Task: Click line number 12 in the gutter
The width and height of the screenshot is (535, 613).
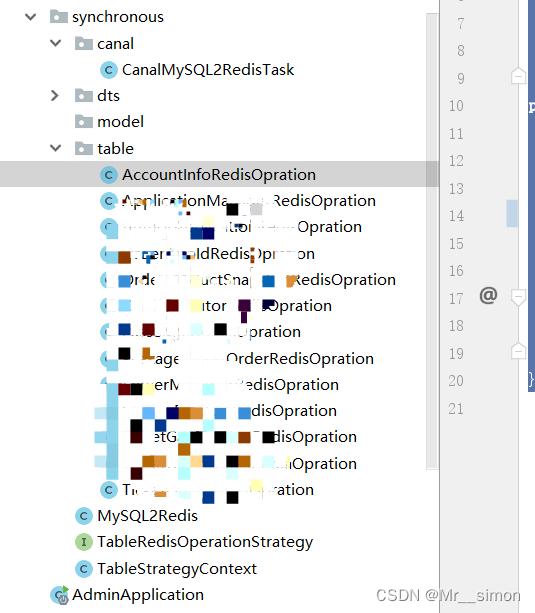Action: [456, 161]
